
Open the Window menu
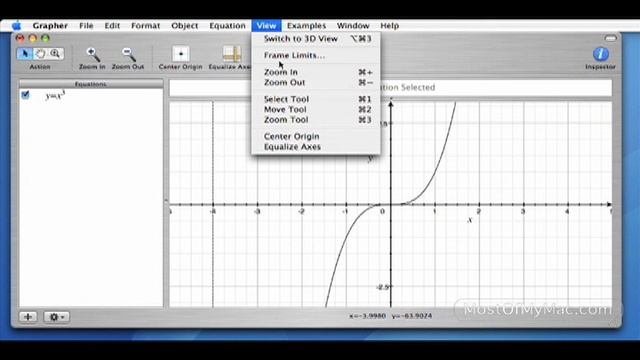(353, 26)
